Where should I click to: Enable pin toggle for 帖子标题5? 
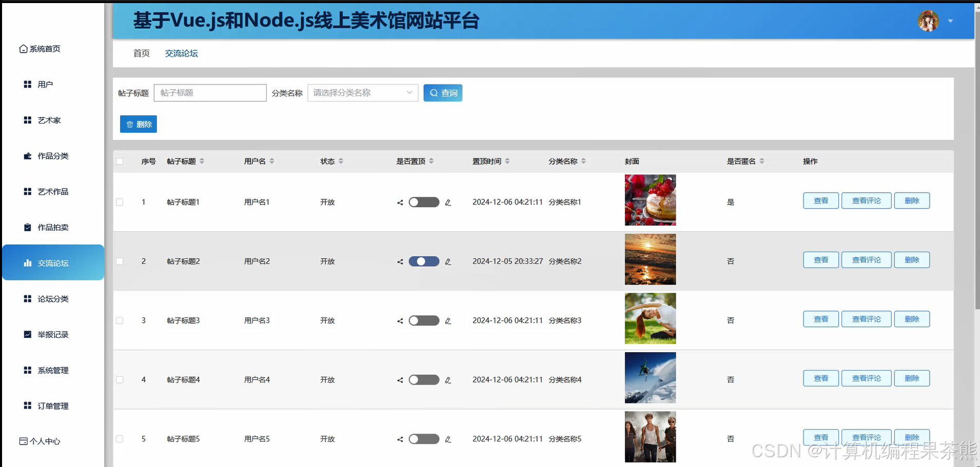click(424, 439)
